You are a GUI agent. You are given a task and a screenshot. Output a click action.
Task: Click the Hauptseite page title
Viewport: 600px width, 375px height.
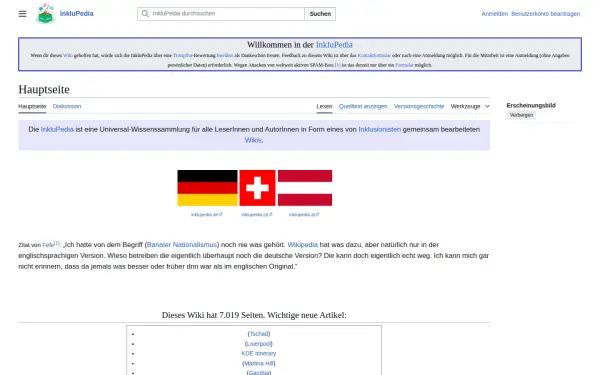[44, 90]
